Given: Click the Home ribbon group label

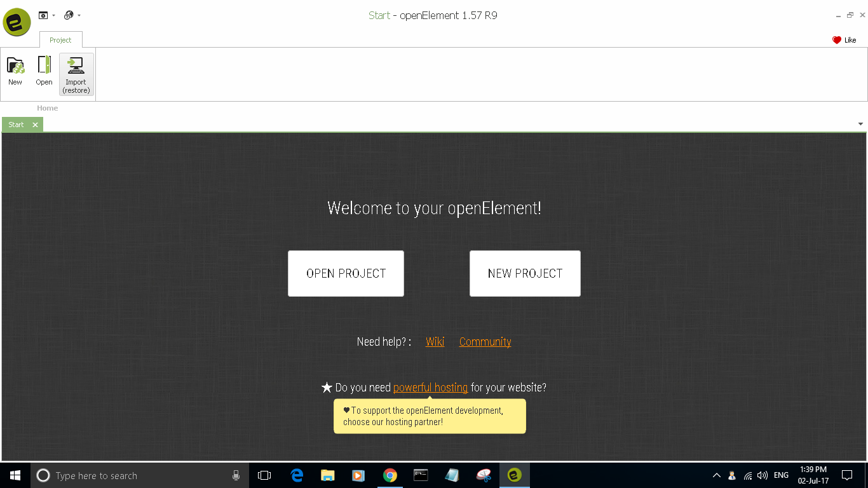Looking at the screenshot, I should coord(47,108).
